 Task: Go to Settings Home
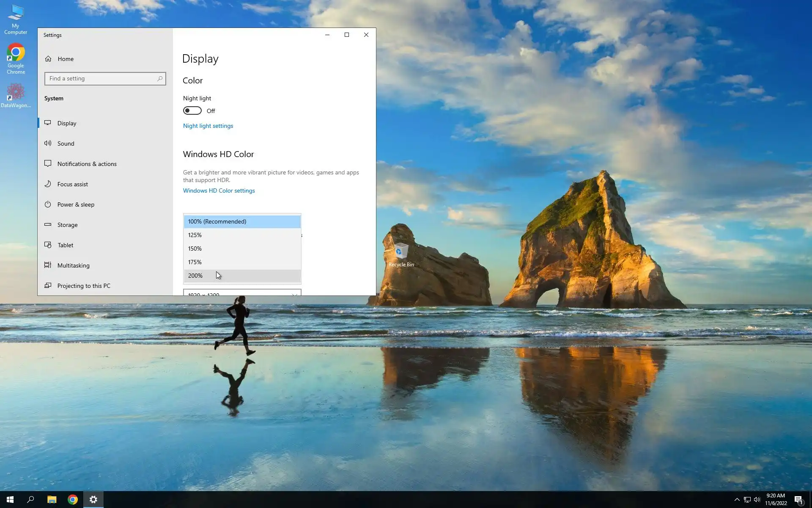point(65,59)
